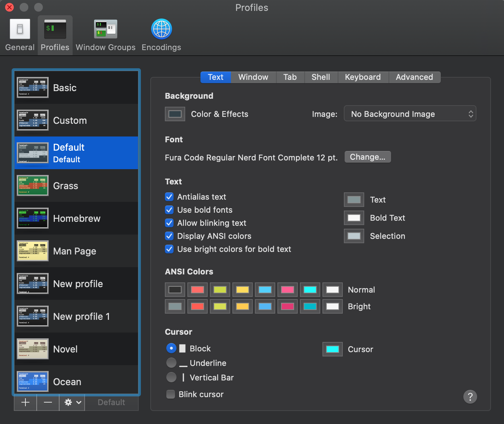Switch to the Window Groups pane

(105, 34)
